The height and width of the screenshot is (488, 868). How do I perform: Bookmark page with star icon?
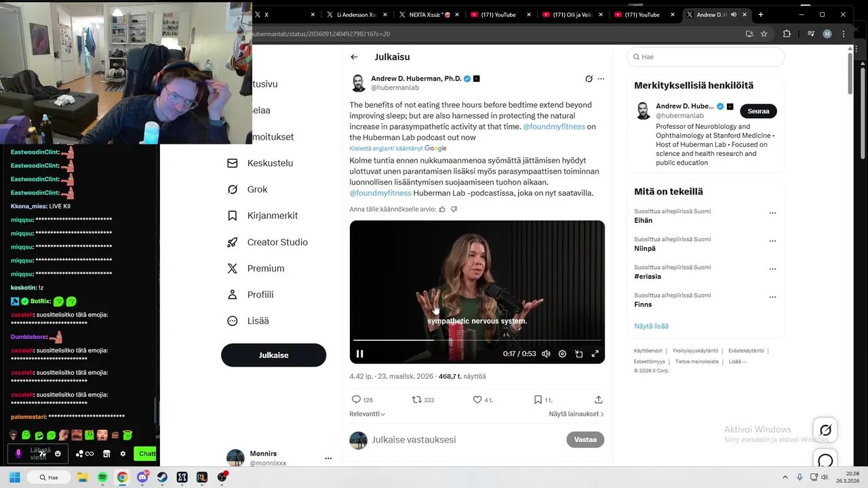[x=764, y=34]
